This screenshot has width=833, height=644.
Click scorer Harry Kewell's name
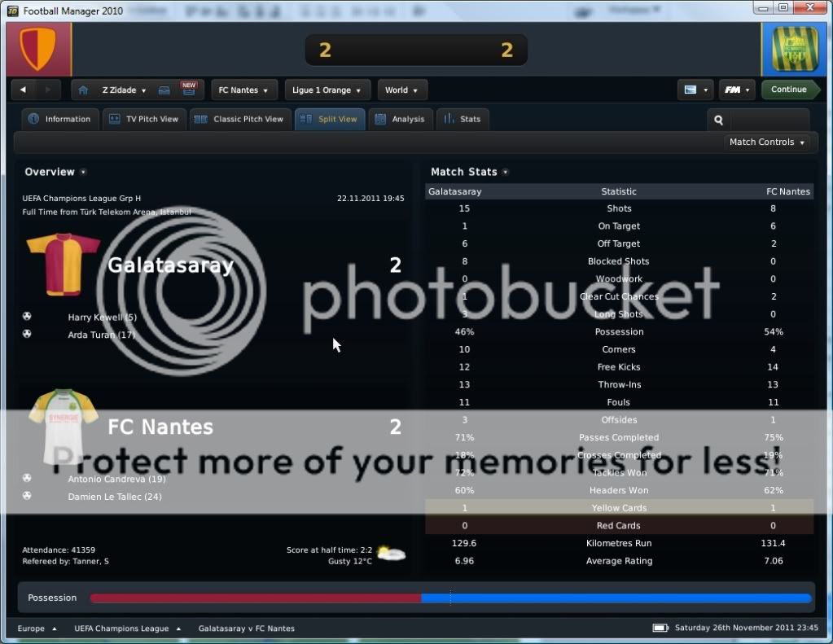96,317
